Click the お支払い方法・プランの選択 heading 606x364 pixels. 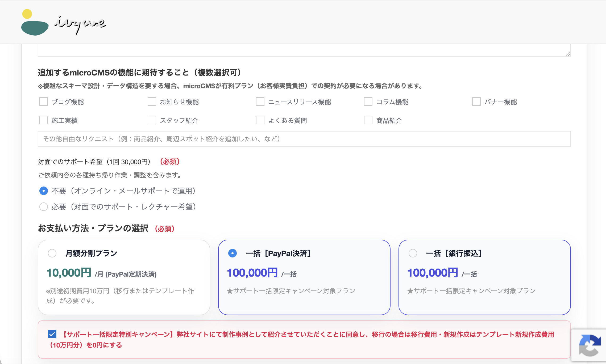pos(93,228)
